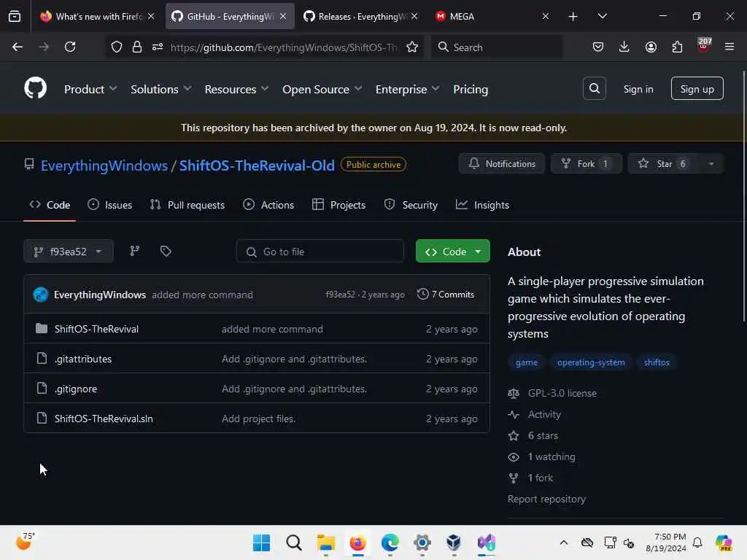
Task: Click the Sign in link
Action: click(x=638, y=89)
